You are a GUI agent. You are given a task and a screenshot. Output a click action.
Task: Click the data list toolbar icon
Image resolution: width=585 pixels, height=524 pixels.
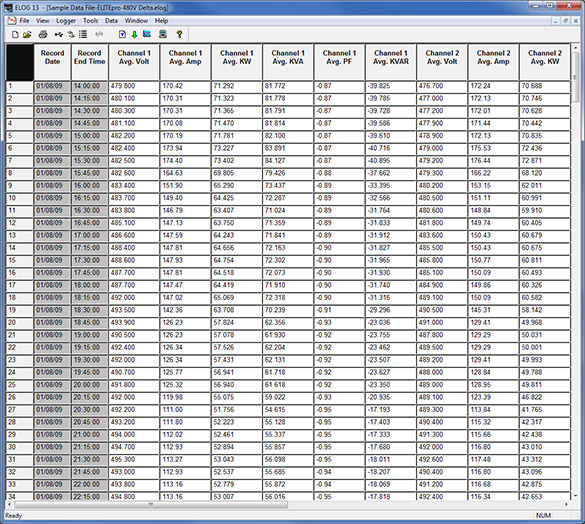tap(83, 34)
